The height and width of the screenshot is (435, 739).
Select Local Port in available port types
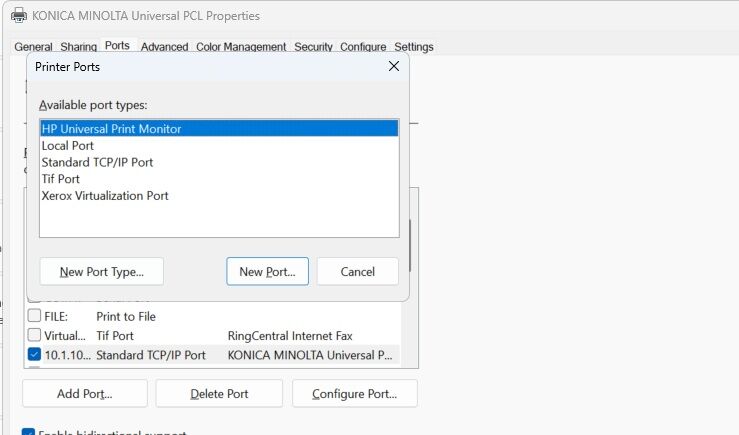pyautogui.click(x=68, y=145)
